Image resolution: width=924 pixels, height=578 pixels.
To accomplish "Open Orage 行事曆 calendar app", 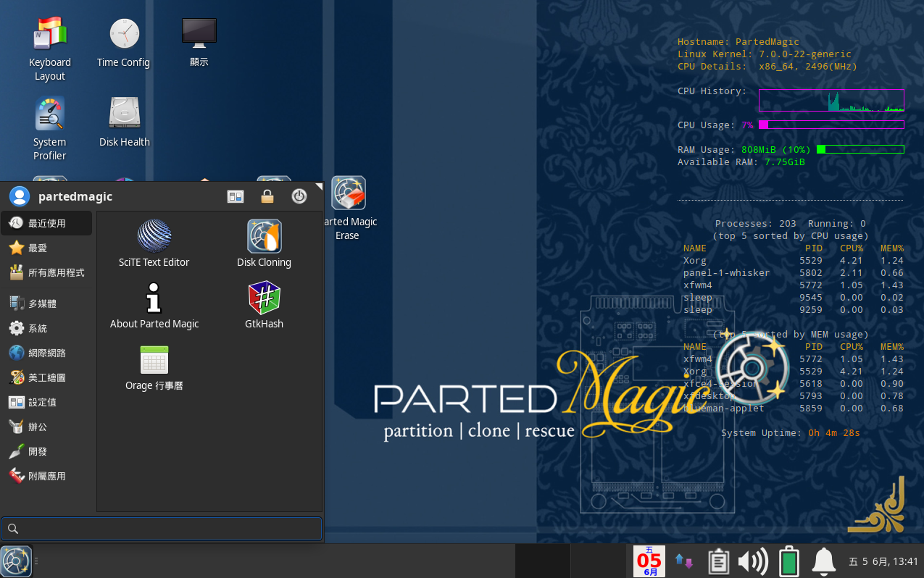I will tap(154, 367).
